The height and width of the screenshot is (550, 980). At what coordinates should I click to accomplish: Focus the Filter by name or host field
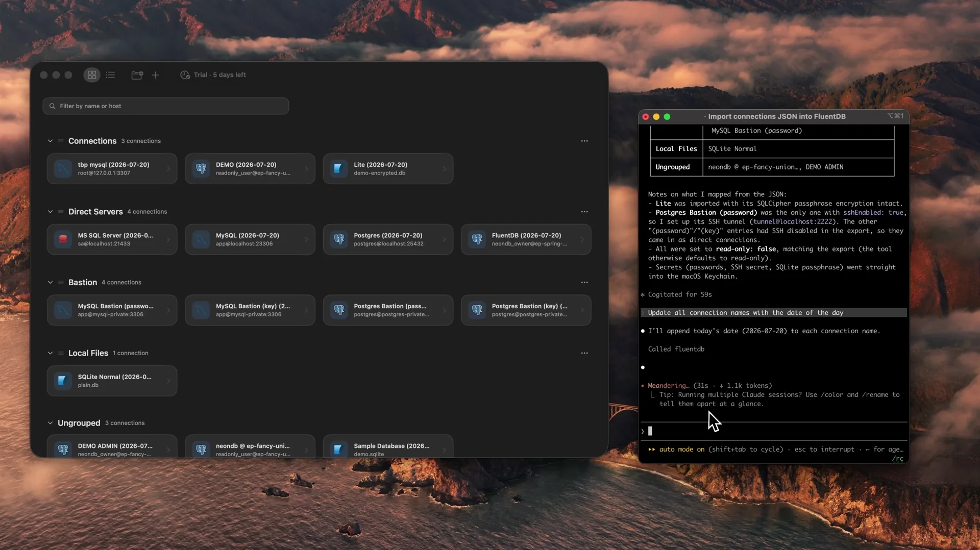point(166,106)
